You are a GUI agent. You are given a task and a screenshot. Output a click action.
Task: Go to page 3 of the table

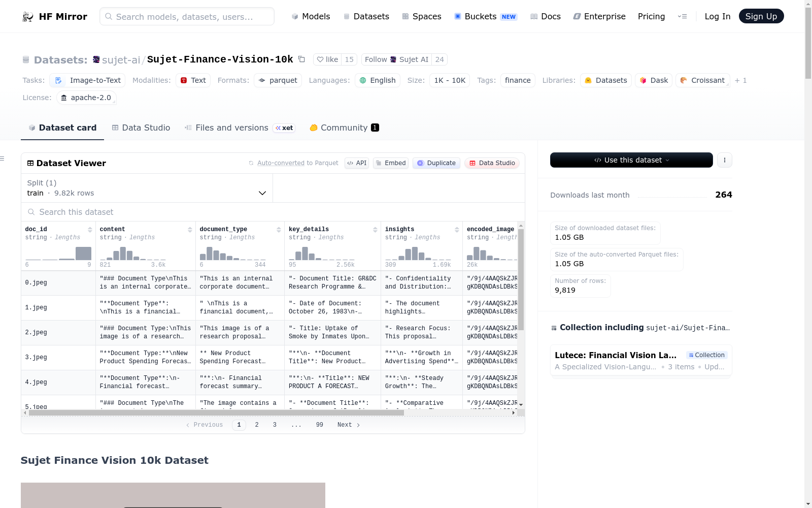(275, 425)
